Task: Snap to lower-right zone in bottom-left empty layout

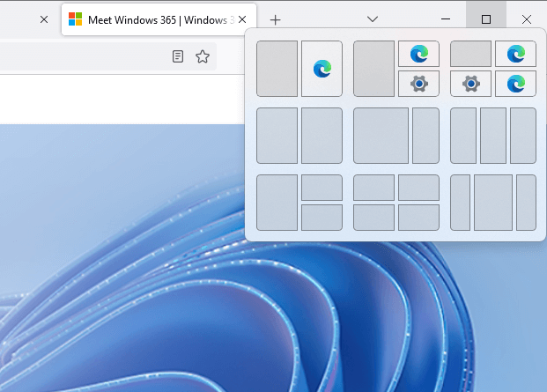Action: 322,218
